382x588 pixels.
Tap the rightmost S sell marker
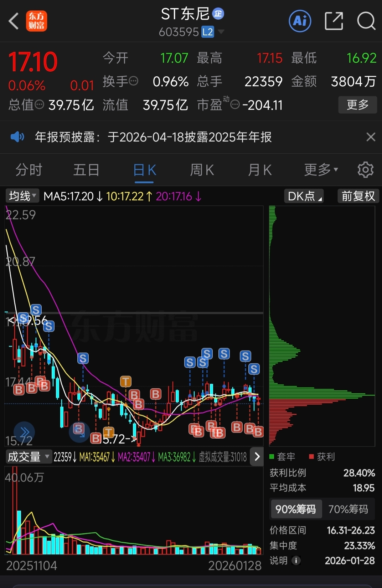[x=254, y=369]
